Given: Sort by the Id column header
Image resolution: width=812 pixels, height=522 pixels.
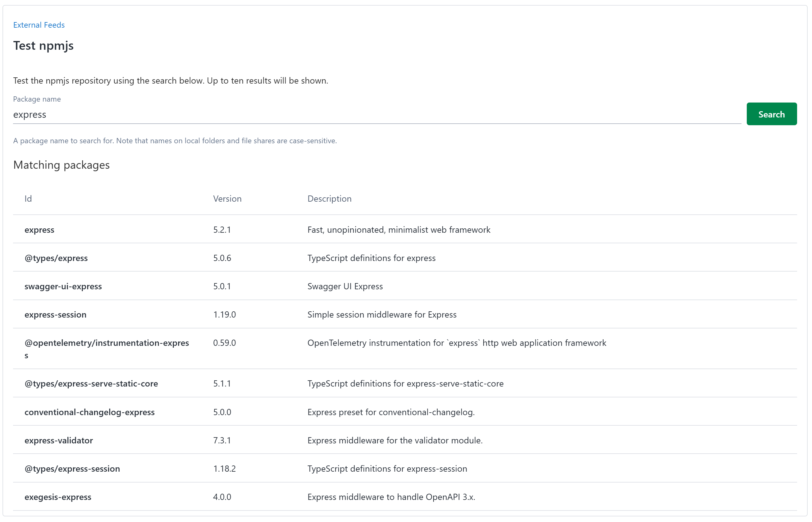Looking at the screenshot, I should 28,198.
